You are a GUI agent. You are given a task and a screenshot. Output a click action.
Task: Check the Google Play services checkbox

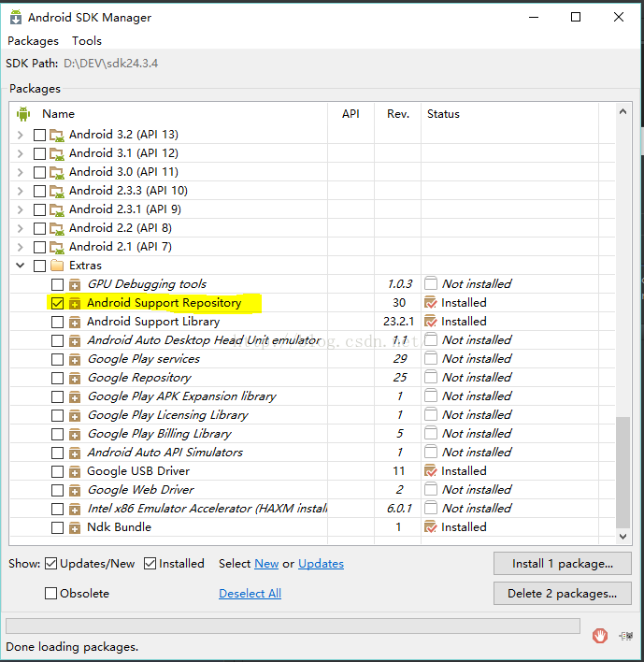[57, 359]
